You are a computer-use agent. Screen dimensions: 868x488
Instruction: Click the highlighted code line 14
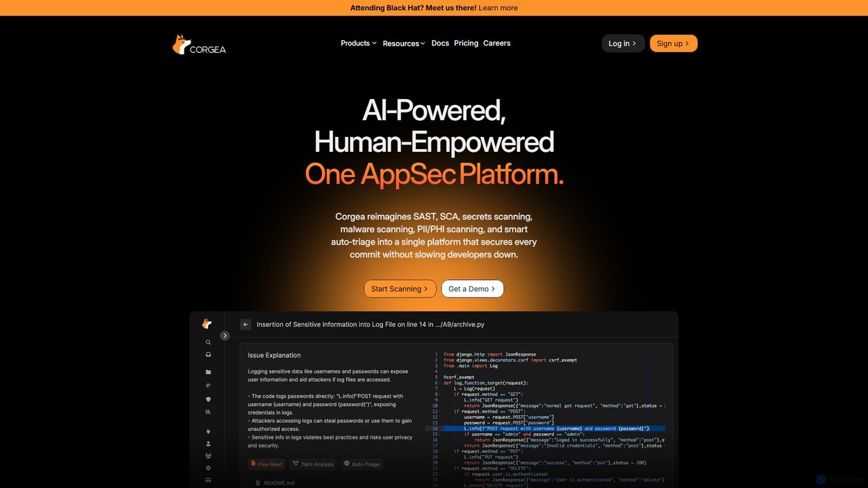point(545,428)
